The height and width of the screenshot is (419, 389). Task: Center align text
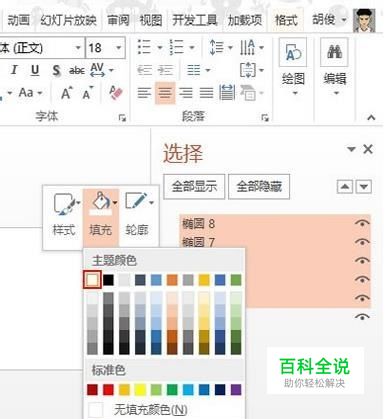tap(165, 93)
